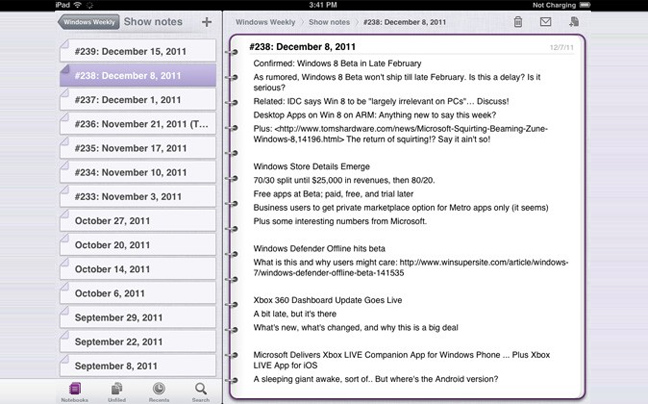
Task: Open the October 14, 2011 page
Action: coord(138,269)
